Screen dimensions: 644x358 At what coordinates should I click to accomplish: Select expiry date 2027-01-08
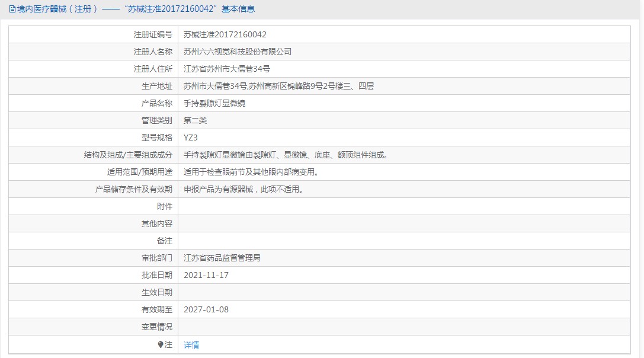tap(206, 309)
